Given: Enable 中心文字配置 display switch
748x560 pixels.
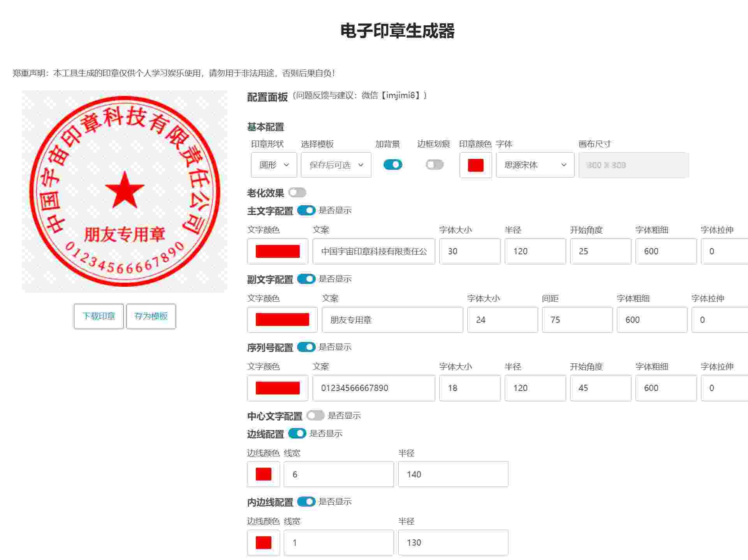Looking at the screenshot, I should [315, 416].
